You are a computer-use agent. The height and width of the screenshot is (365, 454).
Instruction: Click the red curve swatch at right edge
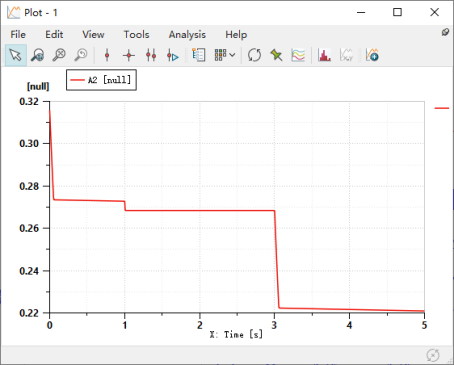[442, 108]
